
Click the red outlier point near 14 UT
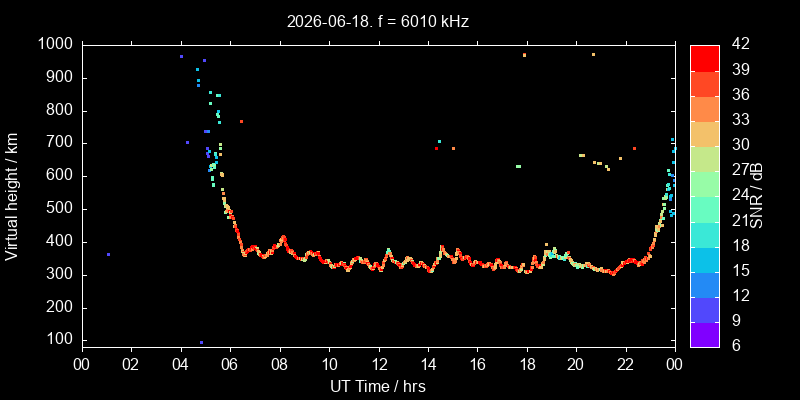(x=436, y=148)
